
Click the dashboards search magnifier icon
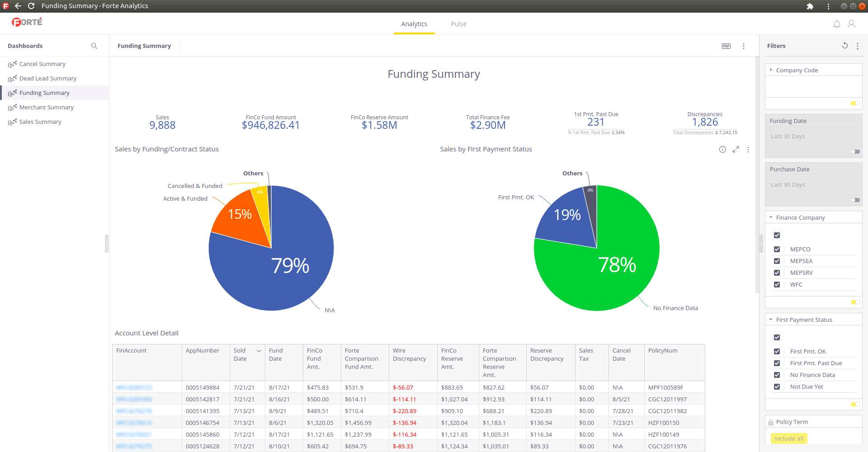94,46
